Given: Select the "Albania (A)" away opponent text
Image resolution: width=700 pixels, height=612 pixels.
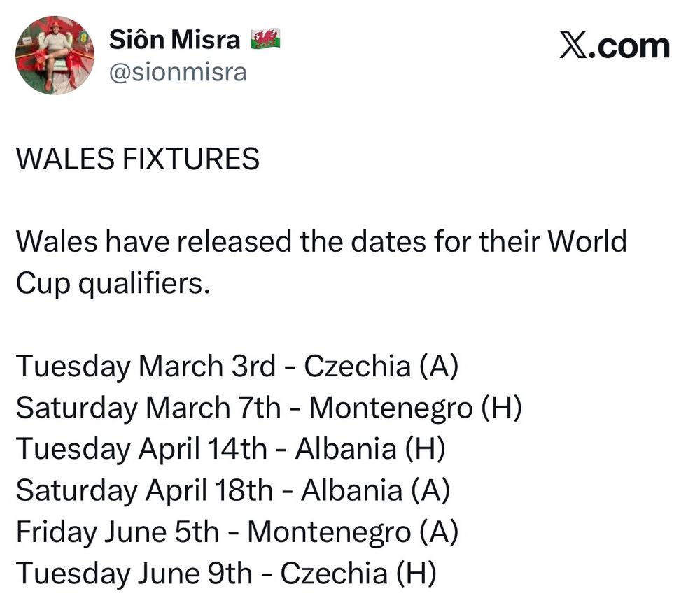Looking at the screenshot, I should [375, 491].
